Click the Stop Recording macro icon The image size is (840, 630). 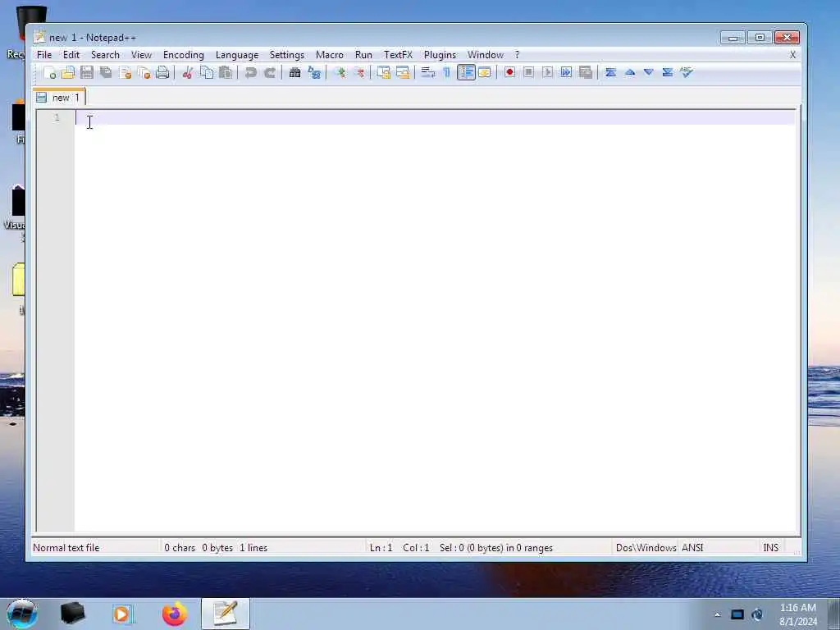[528, 72]
